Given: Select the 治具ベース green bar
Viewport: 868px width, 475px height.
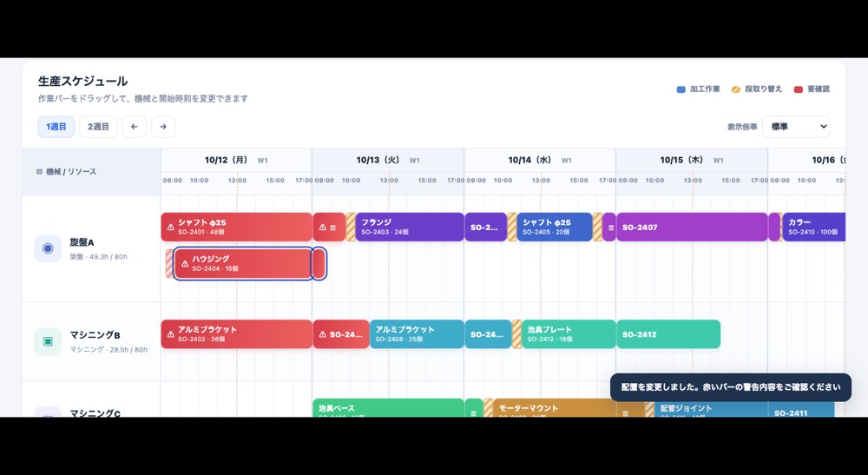Looking at the screenshot, I should pos(389,408).
